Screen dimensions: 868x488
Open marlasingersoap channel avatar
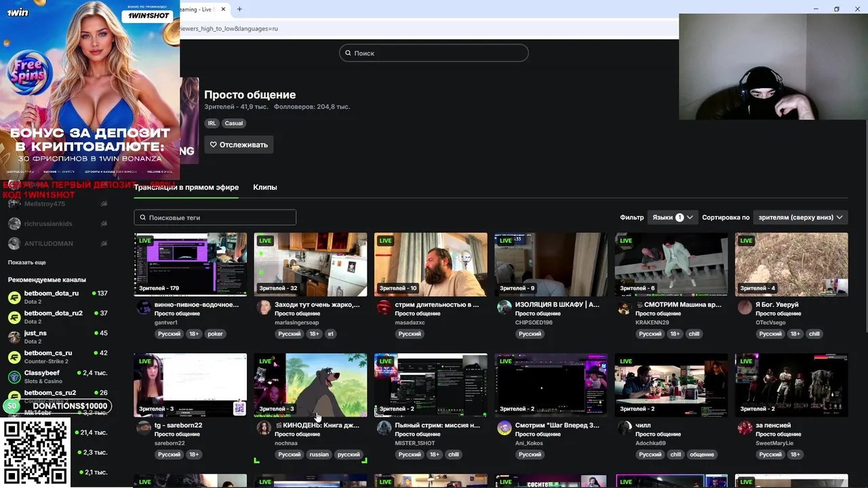[264, 308]
